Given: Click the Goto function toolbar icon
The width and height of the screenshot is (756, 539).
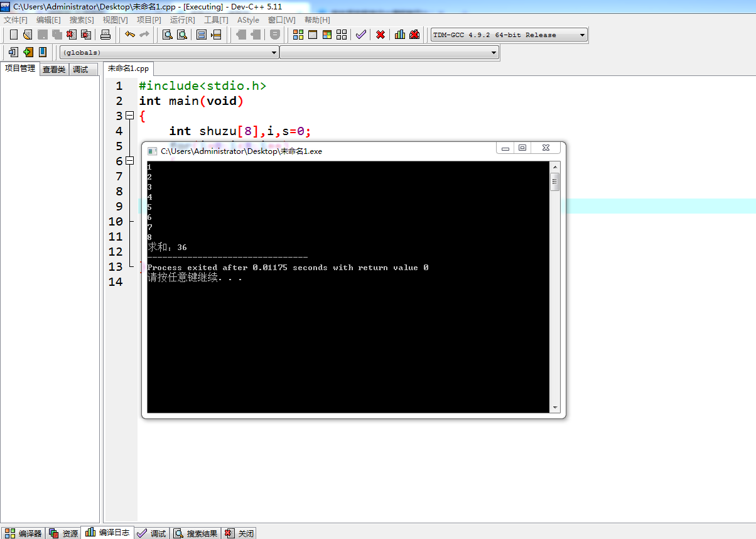Looking at the screenshot, I should pos(202,35).
